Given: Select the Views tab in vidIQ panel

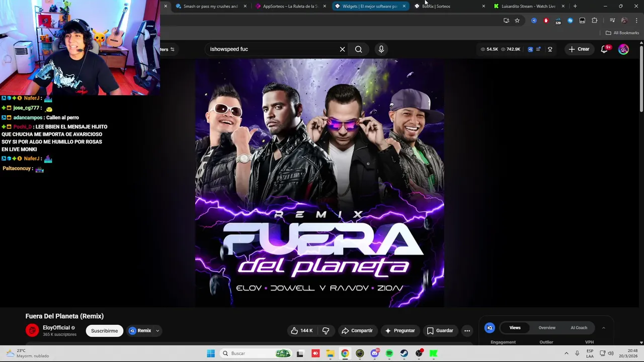Looking at the screenshot, I should click(x=515, y=328).
